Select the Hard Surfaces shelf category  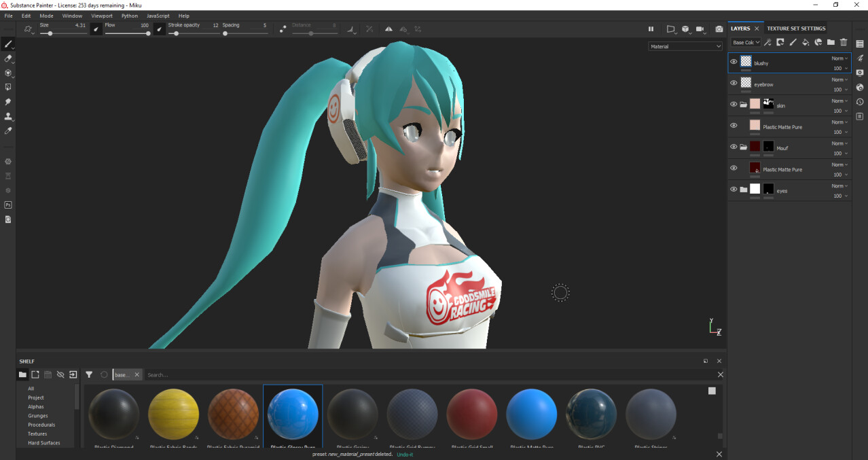[x=44, y=442]
